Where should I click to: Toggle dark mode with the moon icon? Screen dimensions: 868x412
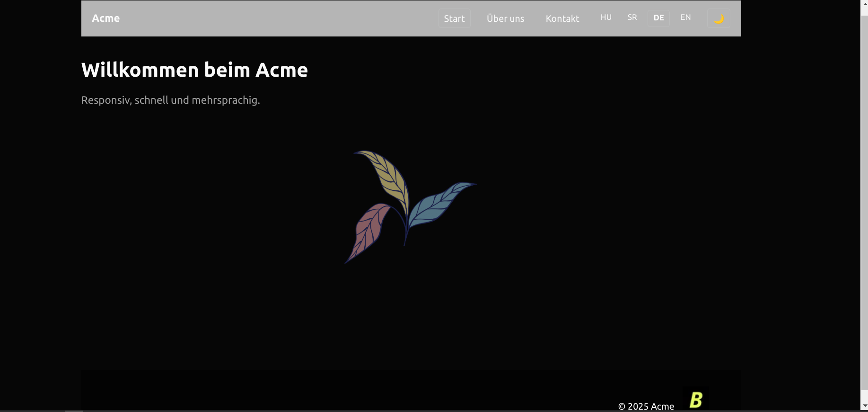coord(718,18)
